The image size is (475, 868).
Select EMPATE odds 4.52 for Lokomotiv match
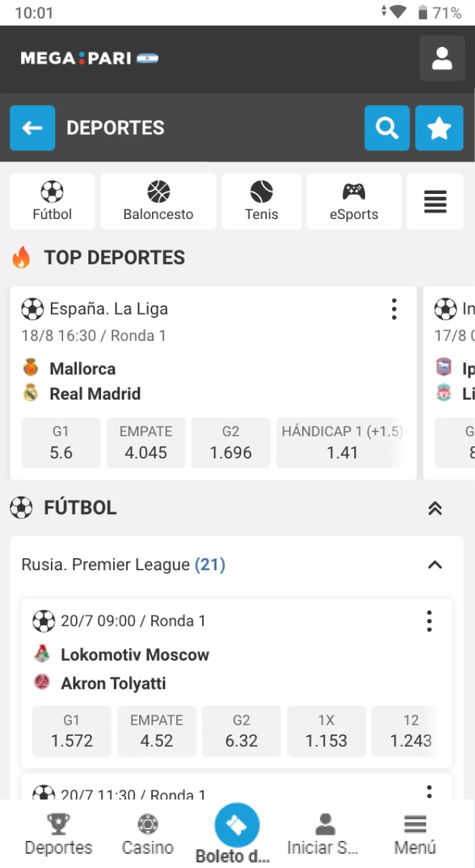157,731
